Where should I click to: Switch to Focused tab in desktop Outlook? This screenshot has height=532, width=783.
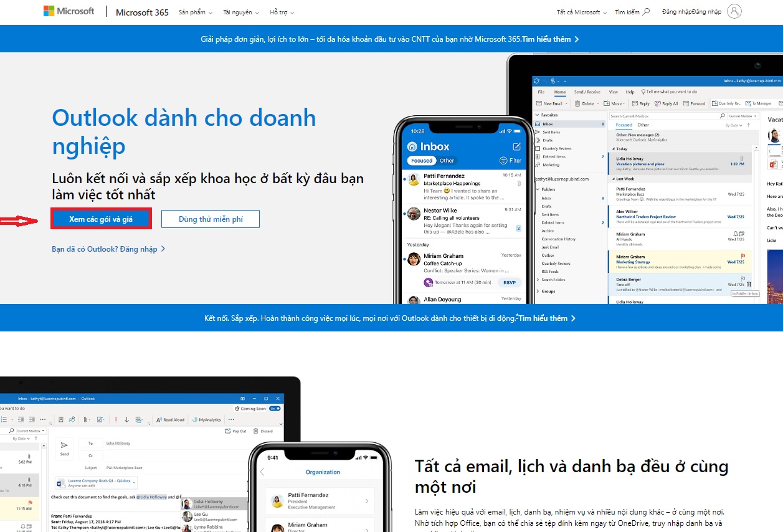point(624,125)
